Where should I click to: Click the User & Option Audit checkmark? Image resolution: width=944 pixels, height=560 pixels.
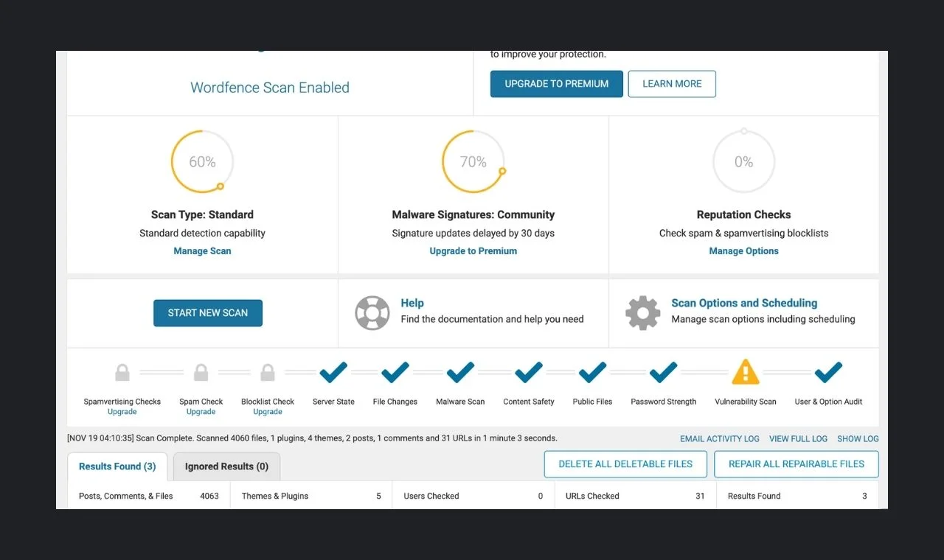[x=828, y=372]
